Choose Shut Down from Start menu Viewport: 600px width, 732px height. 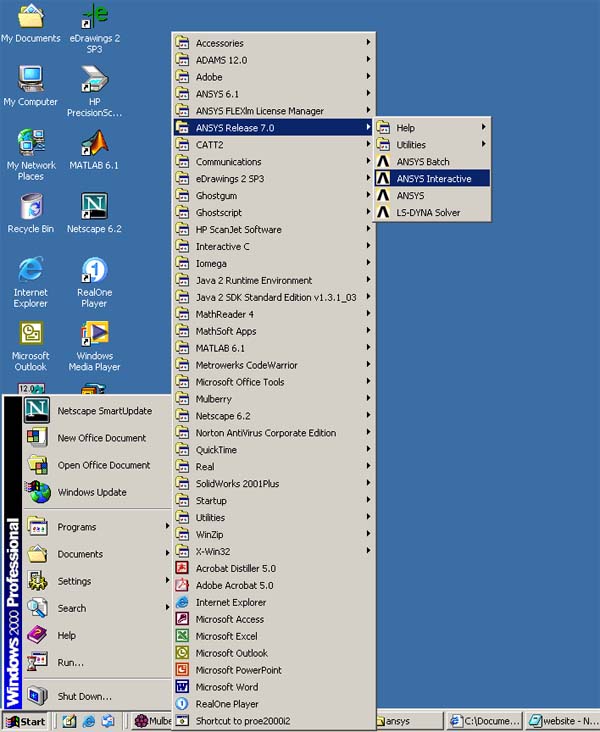pos(97,696)
